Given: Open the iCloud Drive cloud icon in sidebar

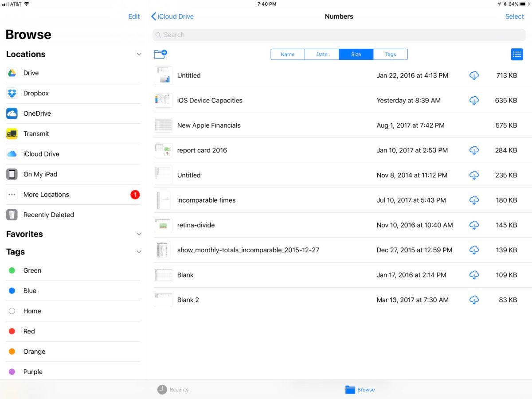Looking at the screenshot, I should pyautogui.click(x=12, y=154).
